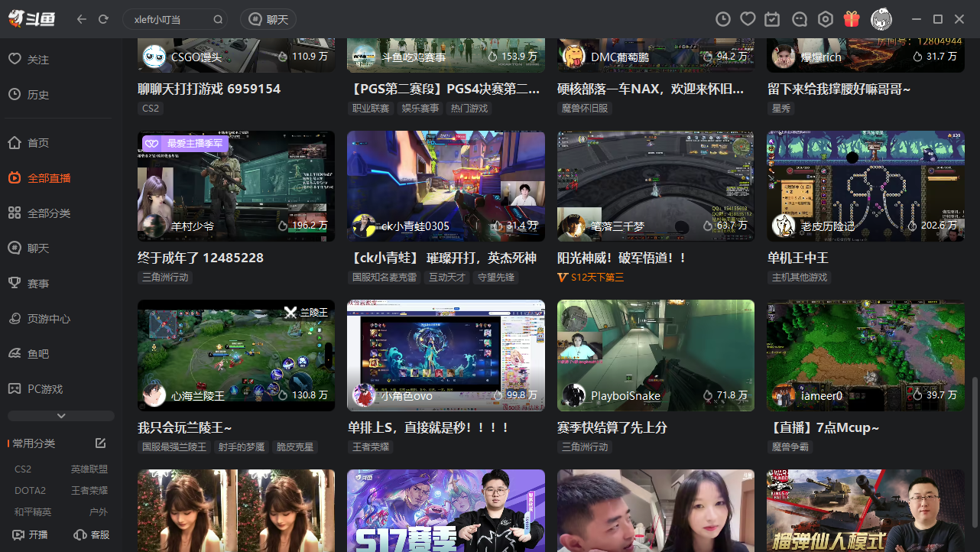Open the 笔落三千梦 stream thumbnail
The image size is (980, 552).
tap(656, 186)
